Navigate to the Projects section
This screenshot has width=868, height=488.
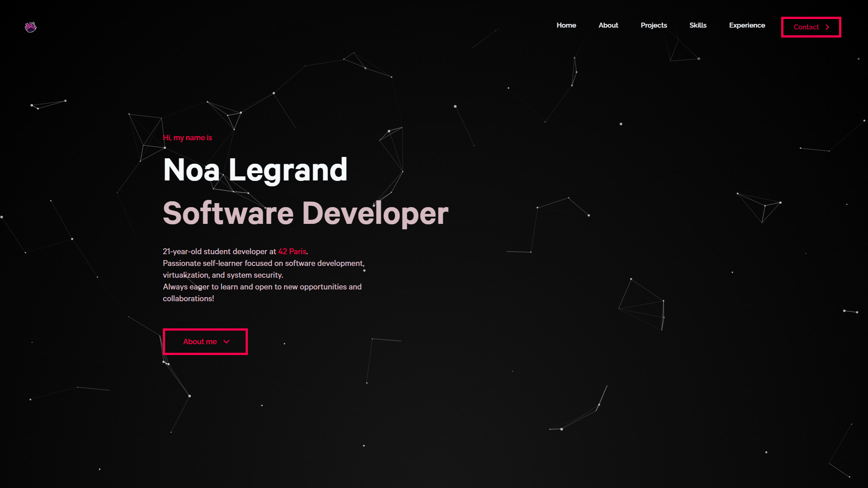[x=654, y=25]
